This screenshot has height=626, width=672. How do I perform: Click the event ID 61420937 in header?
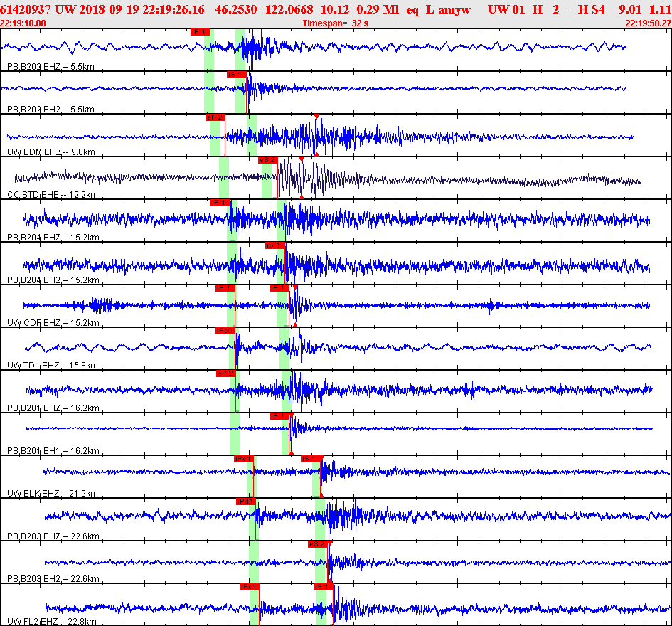pyautogui.click(x=26, y=9)
